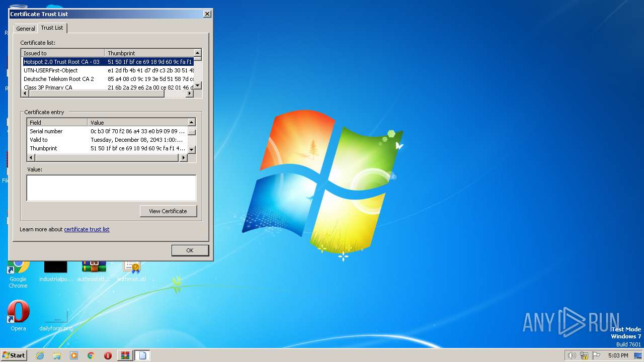Click certificate entry scroll up arrow

[192, 122]
